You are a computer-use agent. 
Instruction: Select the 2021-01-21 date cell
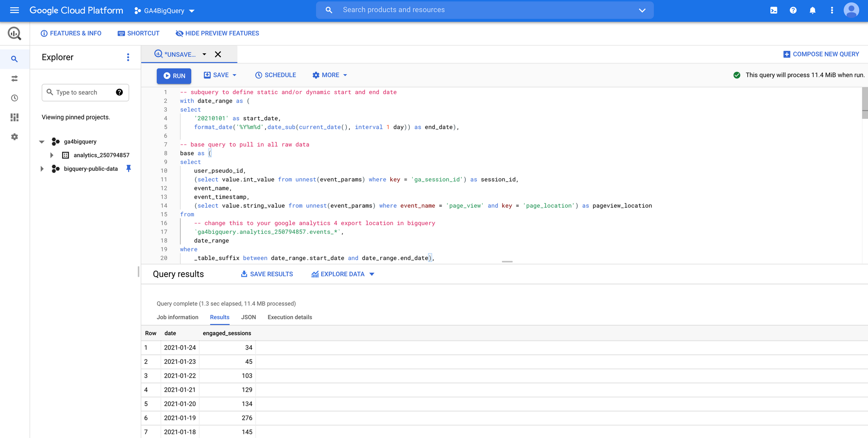180,390
